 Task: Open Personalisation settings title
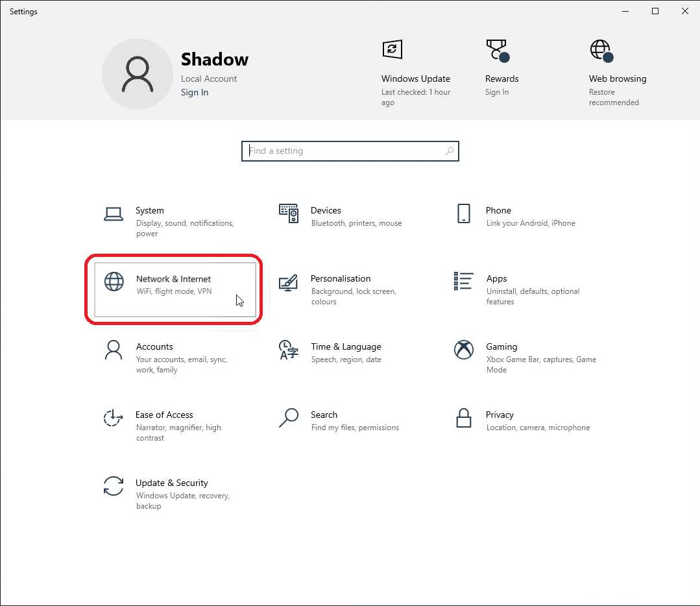pos(341,278)
